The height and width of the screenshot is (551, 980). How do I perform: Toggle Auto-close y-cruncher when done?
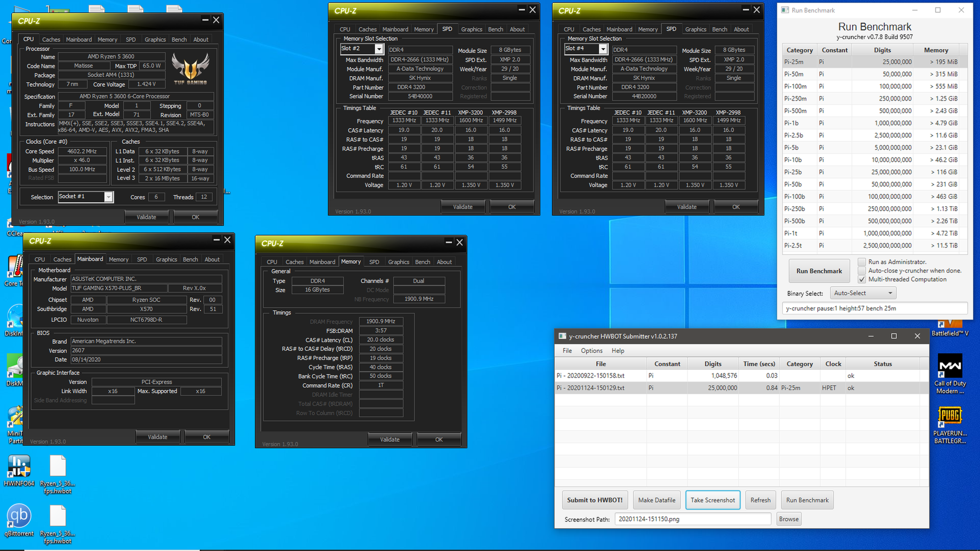(x=862, y=270)
